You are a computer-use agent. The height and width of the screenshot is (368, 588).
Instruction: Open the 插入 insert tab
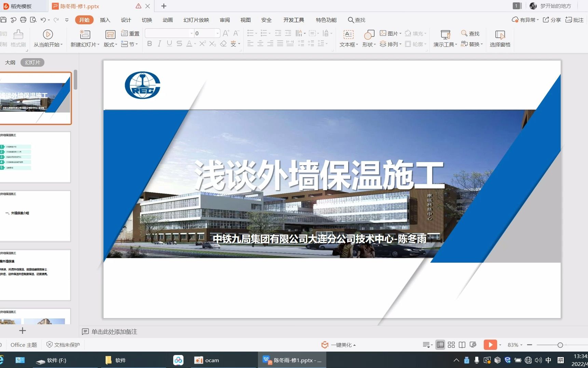click(x=105, y=20)
